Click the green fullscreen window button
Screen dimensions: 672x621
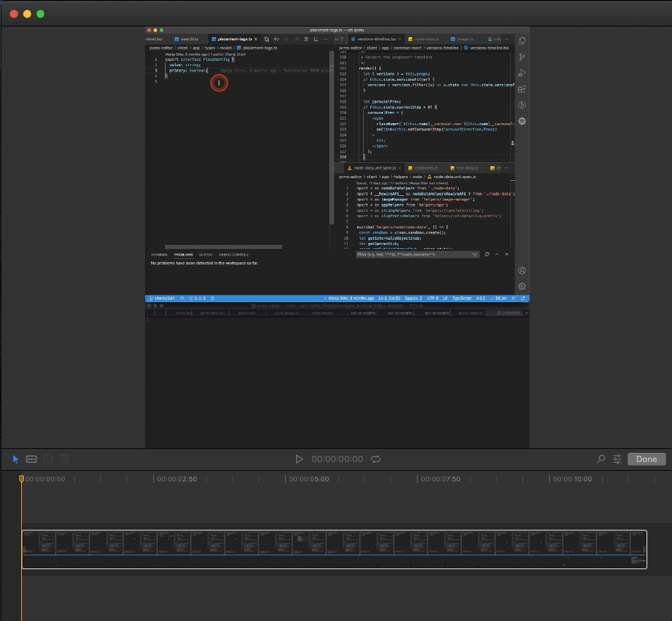pos(40,14)
